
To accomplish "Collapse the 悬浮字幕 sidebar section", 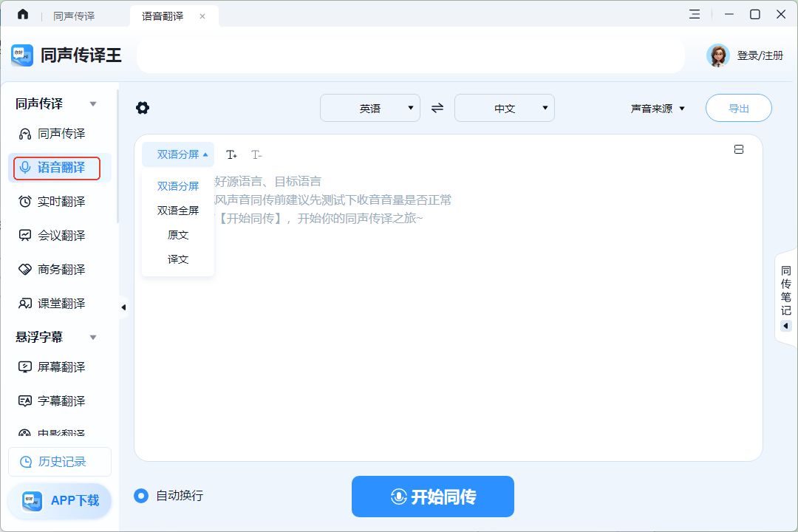I will coord(93,337).
